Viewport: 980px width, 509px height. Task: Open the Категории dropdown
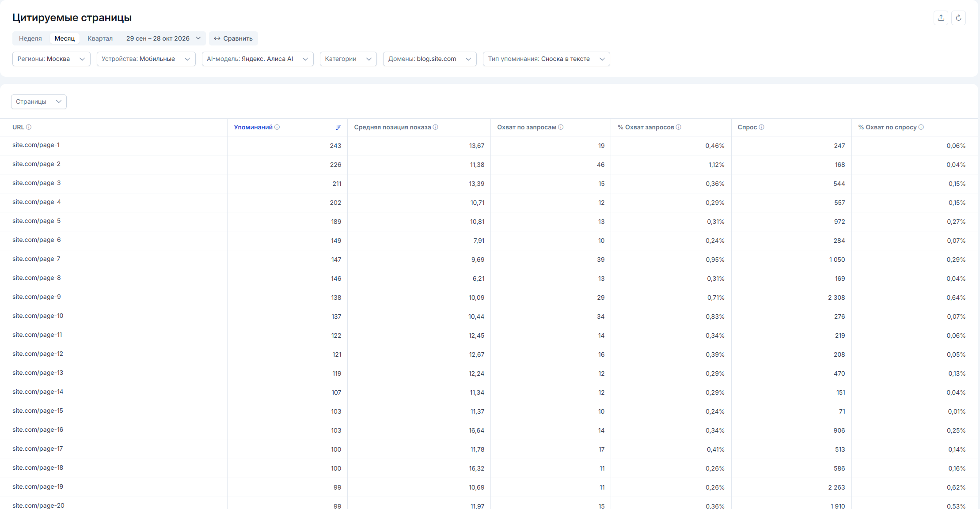(x=348, y=59)
